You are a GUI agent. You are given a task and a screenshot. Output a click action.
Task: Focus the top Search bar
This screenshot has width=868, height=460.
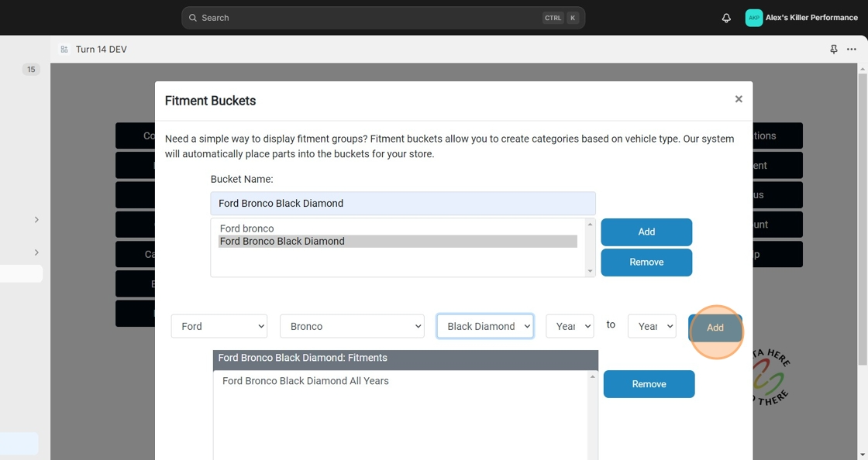tap(383, 18)
